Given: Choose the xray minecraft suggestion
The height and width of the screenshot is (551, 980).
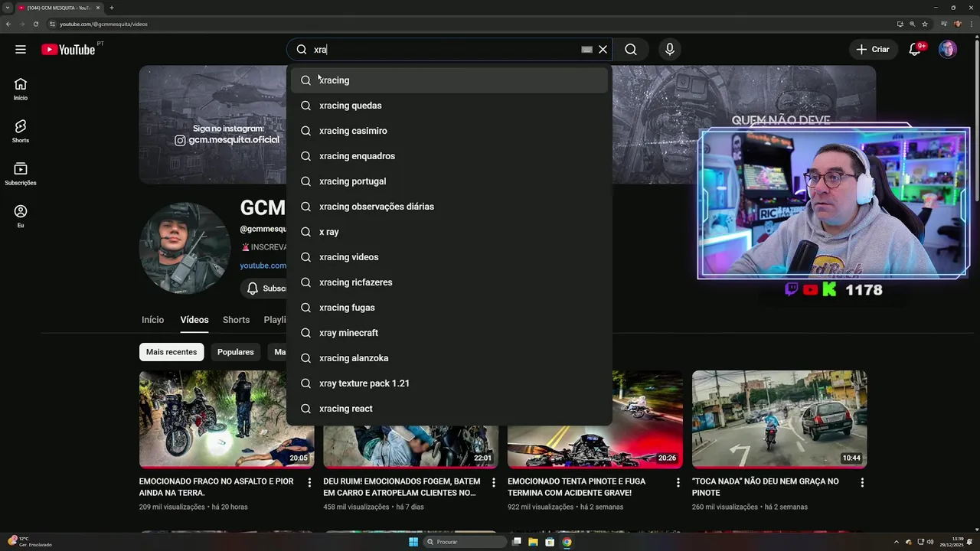Looking at the screenshot, I should [x=449, y=333].
